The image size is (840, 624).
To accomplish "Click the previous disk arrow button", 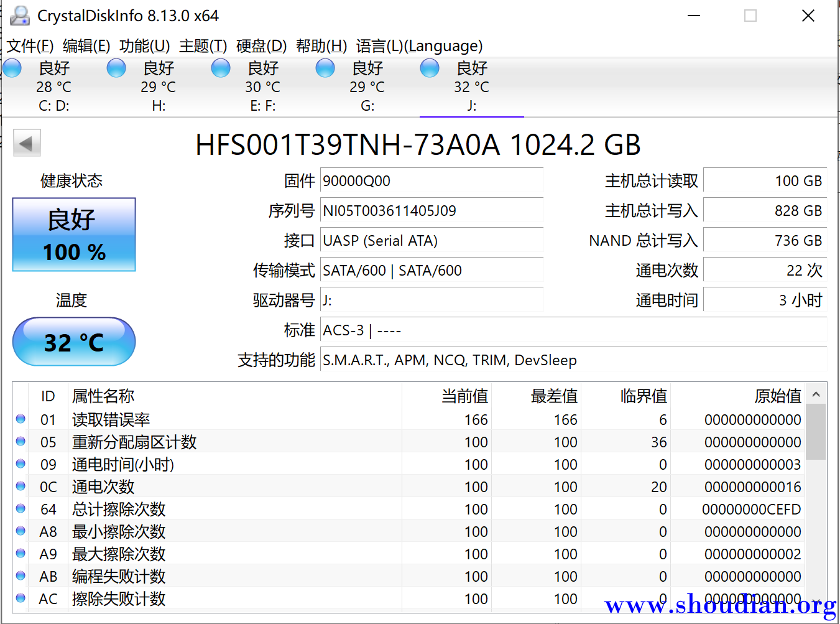I will [27, 143].
